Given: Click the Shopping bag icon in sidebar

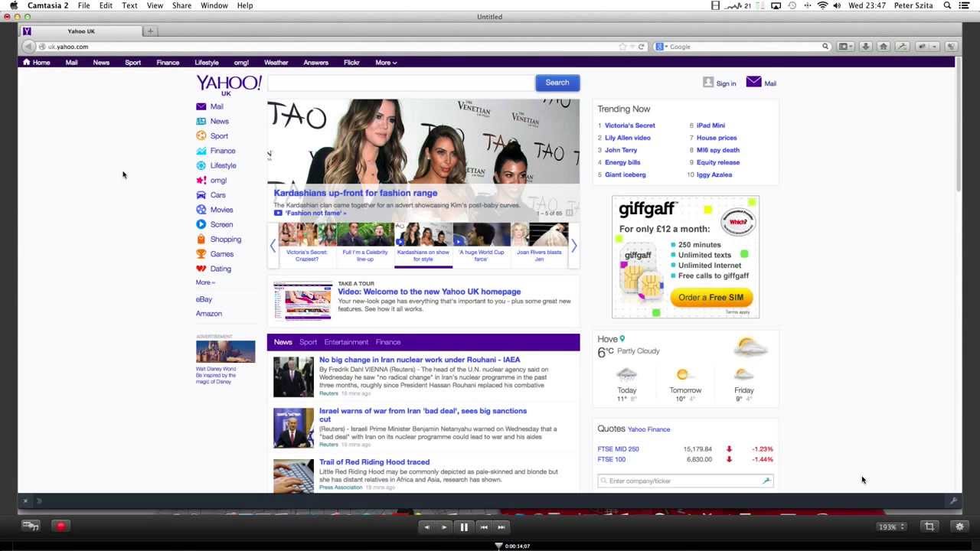Looking at the screenshot, I should (x=201, y=240).
